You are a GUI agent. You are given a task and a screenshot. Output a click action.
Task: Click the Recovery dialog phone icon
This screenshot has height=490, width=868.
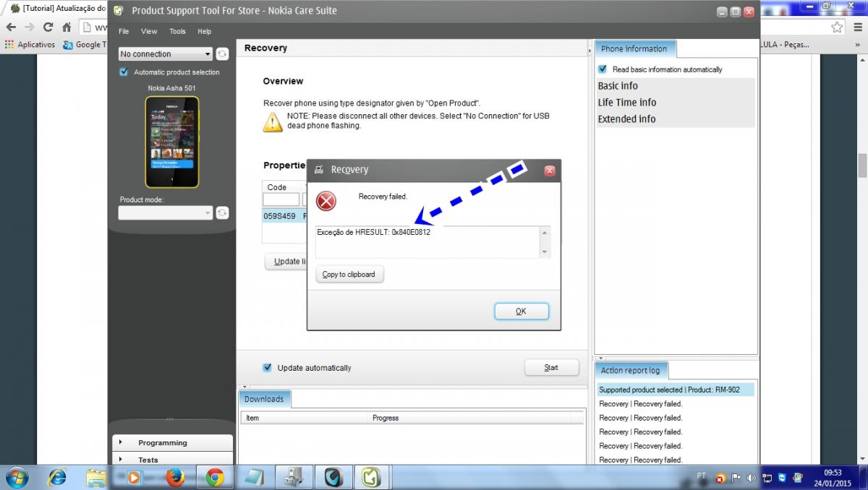[319, 170]
